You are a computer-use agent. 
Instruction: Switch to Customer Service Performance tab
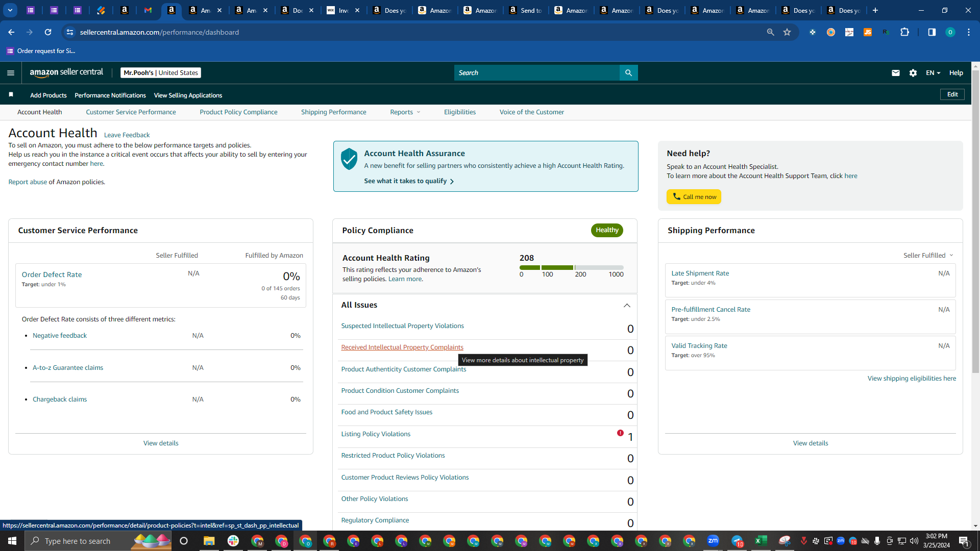tap(131, 112)
